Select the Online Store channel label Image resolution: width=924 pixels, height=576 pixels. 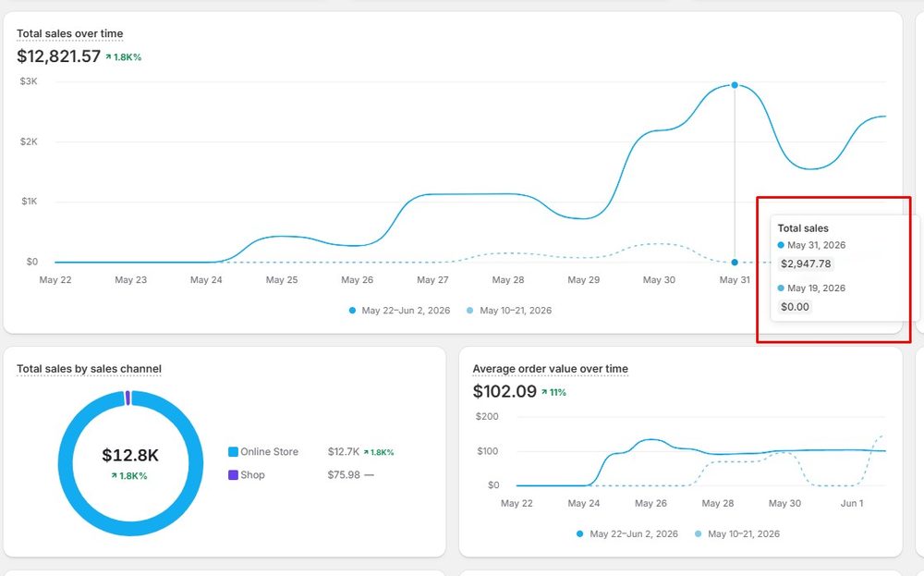269,452
